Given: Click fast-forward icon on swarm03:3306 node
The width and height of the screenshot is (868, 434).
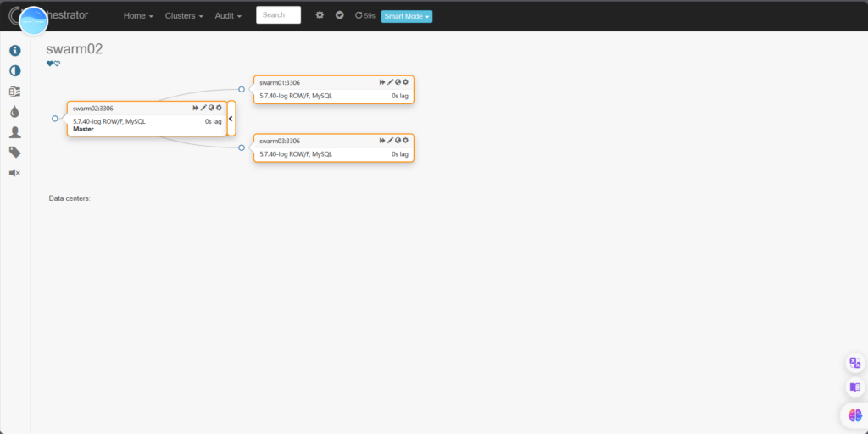Looking at the screenshot, I should tap(382, 141).
